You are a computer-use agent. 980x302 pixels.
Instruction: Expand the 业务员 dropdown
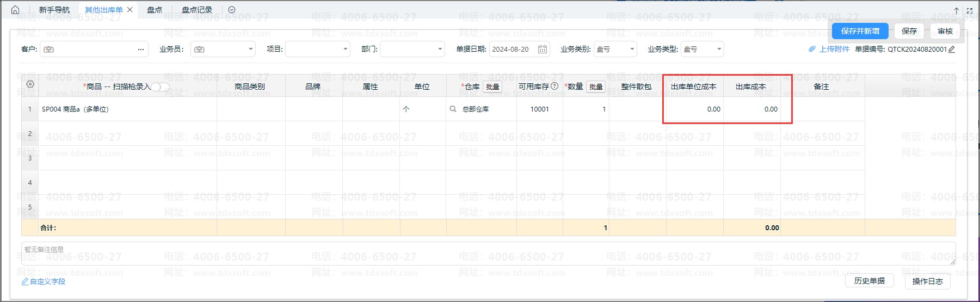point(250,50)
